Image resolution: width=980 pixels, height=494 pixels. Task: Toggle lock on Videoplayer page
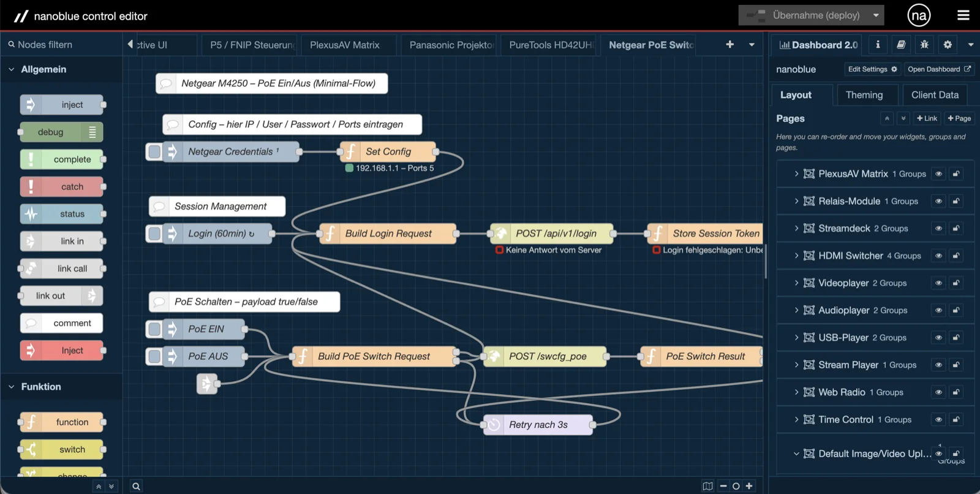(x=956, y=283)
